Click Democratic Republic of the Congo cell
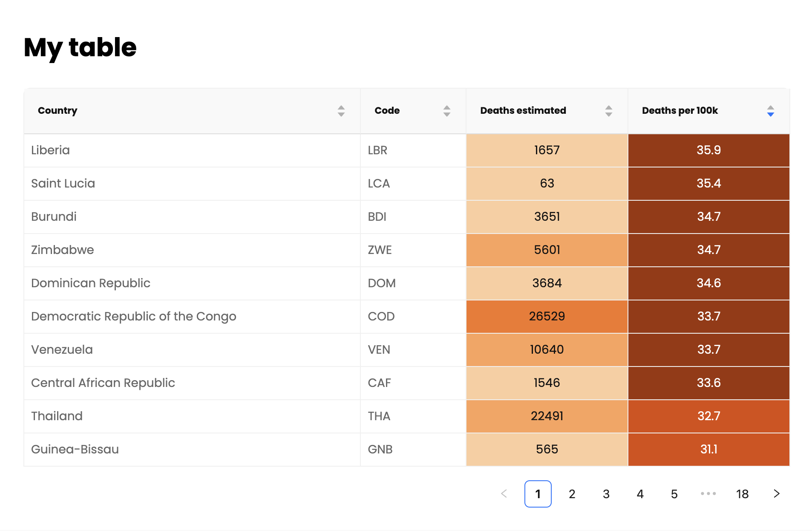Image resolution: width=812 pixels, height=531 pixels. click(x=133, y=317)
